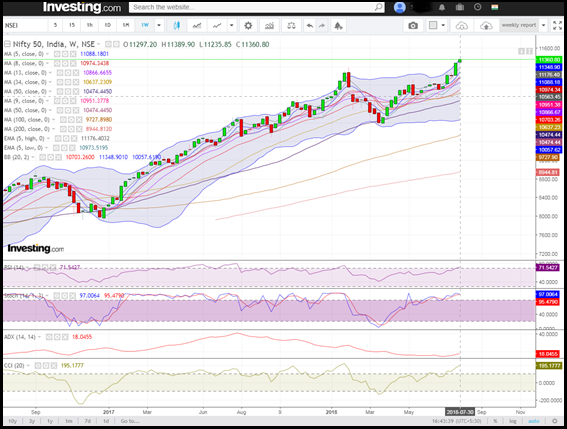Viewport: 567px width, 429px height.
Task: Click the 10y range button
Action: (13, 421)
